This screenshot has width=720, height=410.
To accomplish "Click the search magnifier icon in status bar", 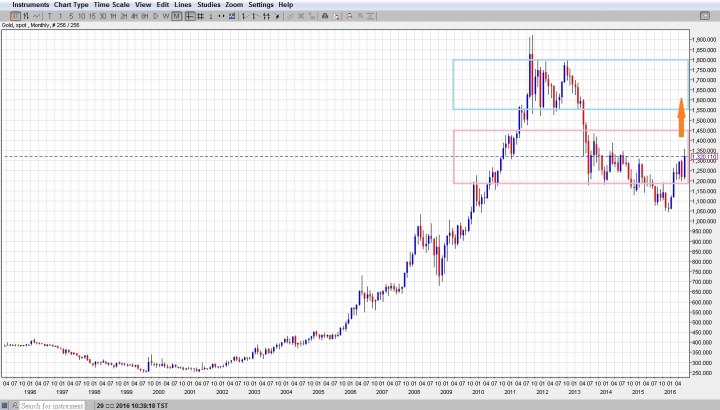I will coord(15,405).
